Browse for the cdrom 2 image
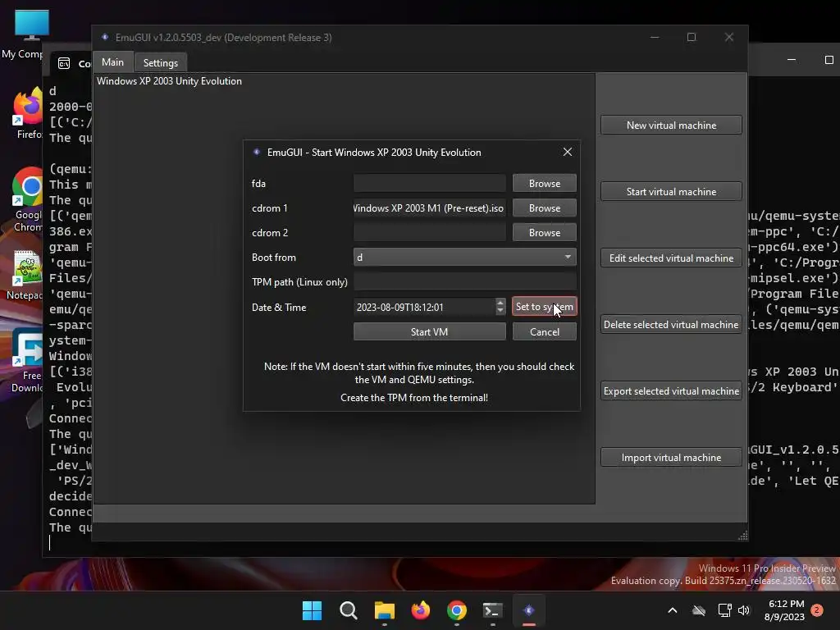Image resolution: width=840 pixels, height=630 pixels. pos(545,232)
